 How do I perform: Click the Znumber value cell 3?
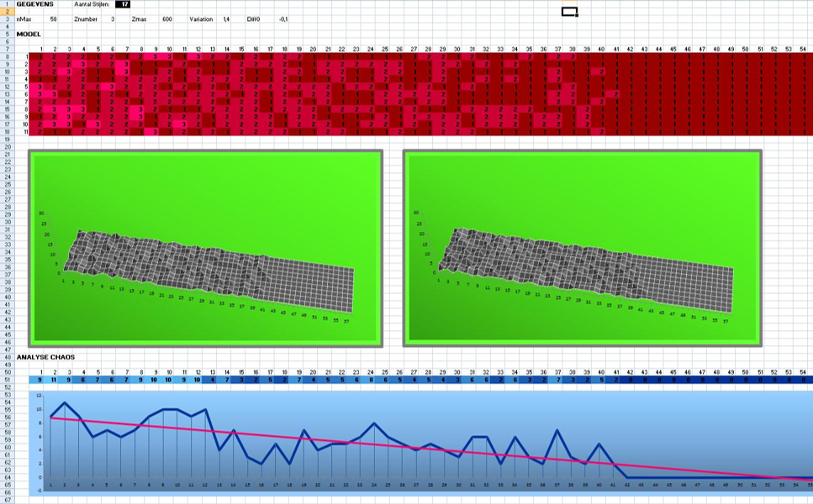(x=113, y=19)
